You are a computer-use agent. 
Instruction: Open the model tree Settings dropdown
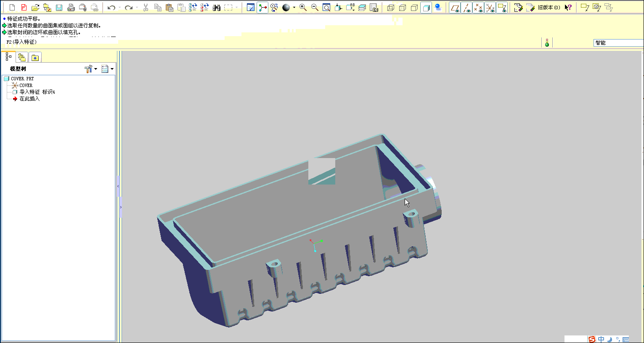tap(90, 69)
